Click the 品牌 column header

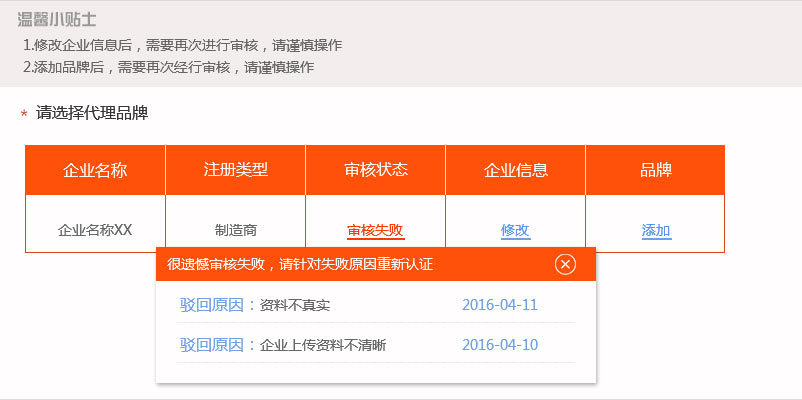655,170
